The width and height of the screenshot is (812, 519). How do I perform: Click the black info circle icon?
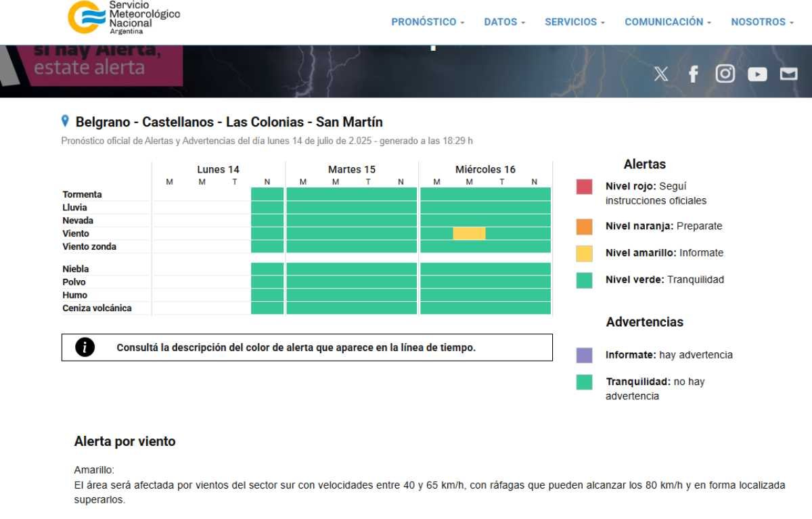point(84,347)
